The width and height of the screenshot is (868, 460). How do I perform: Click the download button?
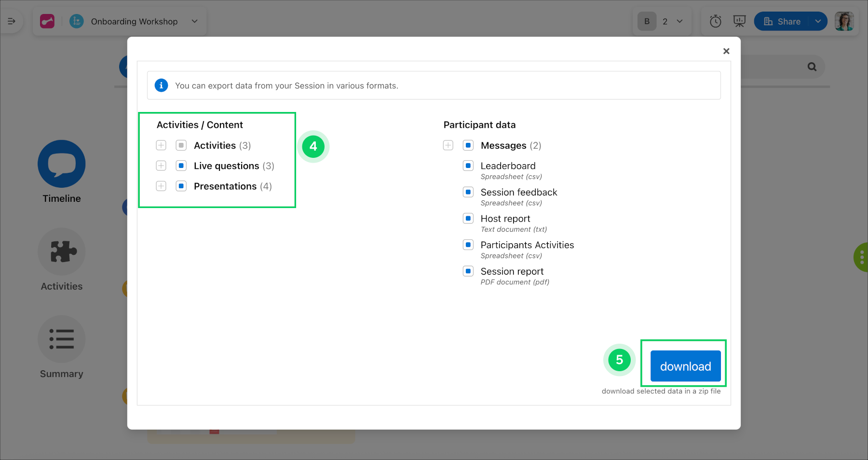pyautogui.click(x=685, y=366)
